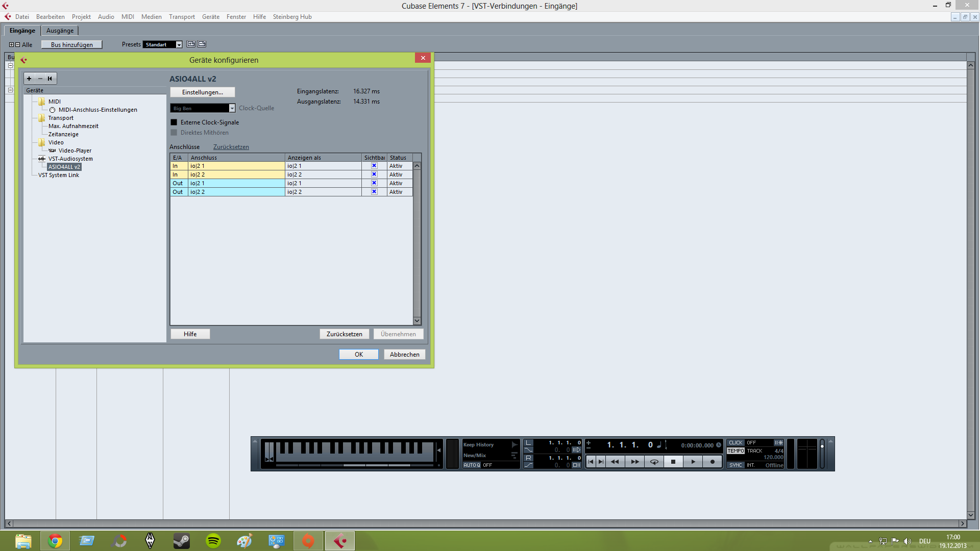The width and height of the screenshot is (980, 551).
Task: Collapse the first bus row expander
Action: pyautogui.click(x=10, y=66)
